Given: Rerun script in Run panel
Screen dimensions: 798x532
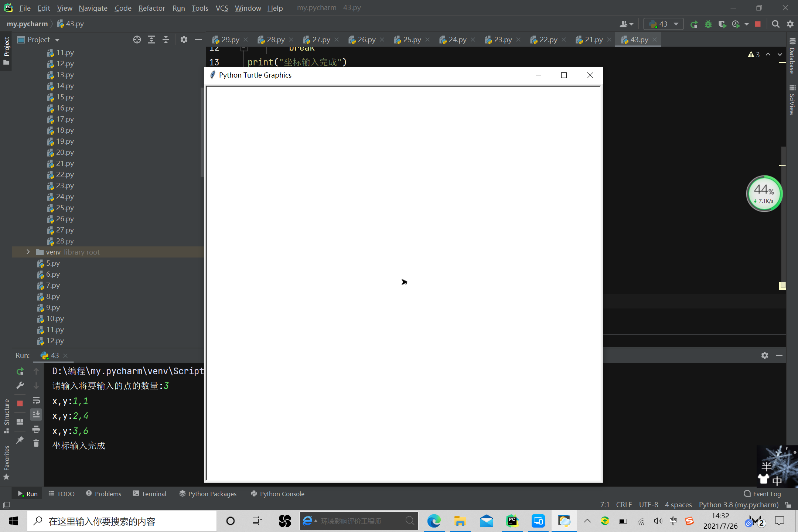Looking at the screenshot, I should [20, 371].
